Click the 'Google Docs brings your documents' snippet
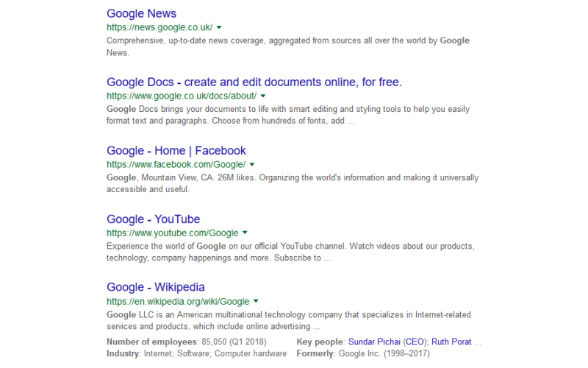Screen dimensions: 588x368 click(x=288, y=115)
